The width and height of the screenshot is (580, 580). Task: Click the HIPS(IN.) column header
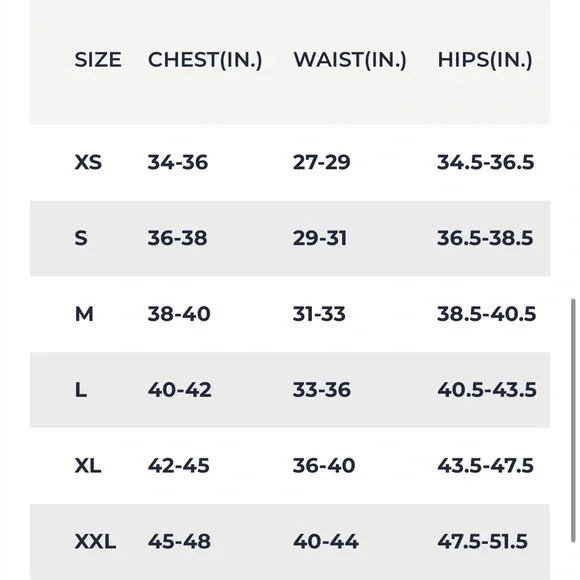485,60
